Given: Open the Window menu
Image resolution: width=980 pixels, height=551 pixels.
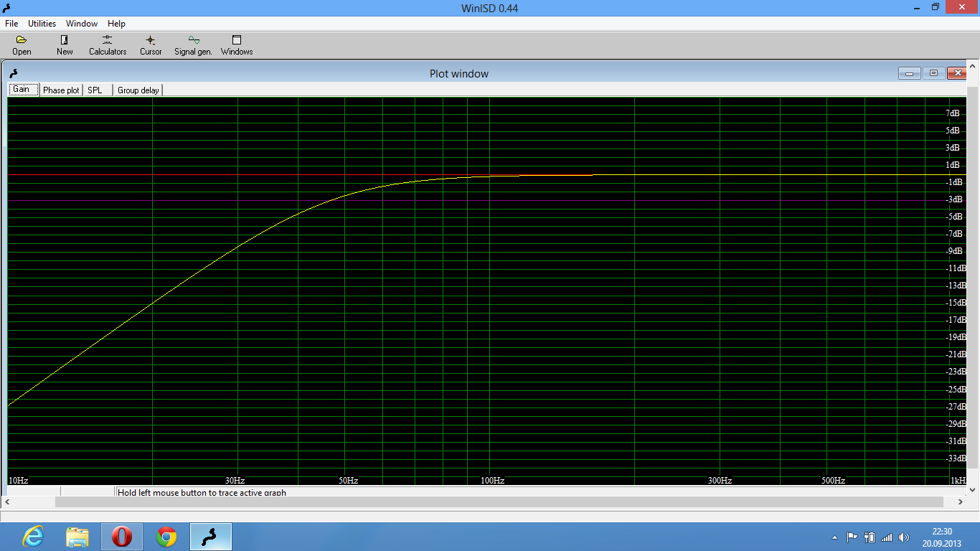Looking at the screenshot, I should point(82,24).
